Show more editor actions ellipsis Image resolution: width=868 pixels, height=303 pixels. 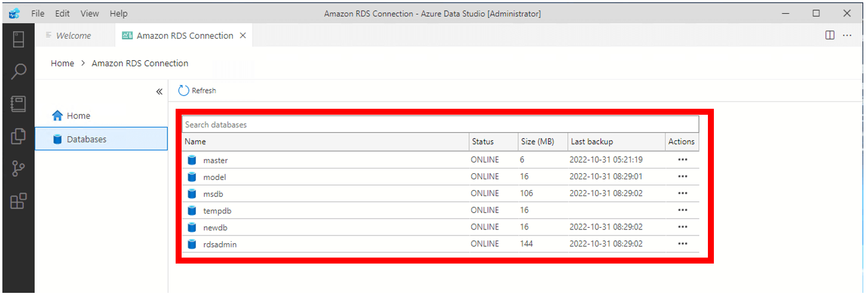point(847,35)
